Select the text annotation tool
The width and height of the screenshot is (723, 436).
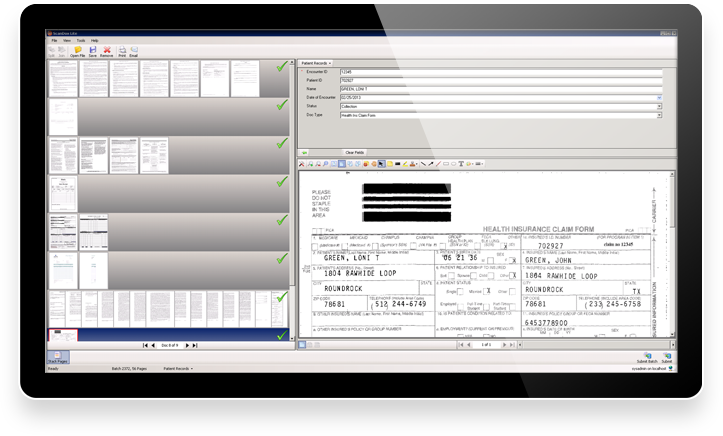[x=461, y=163]
